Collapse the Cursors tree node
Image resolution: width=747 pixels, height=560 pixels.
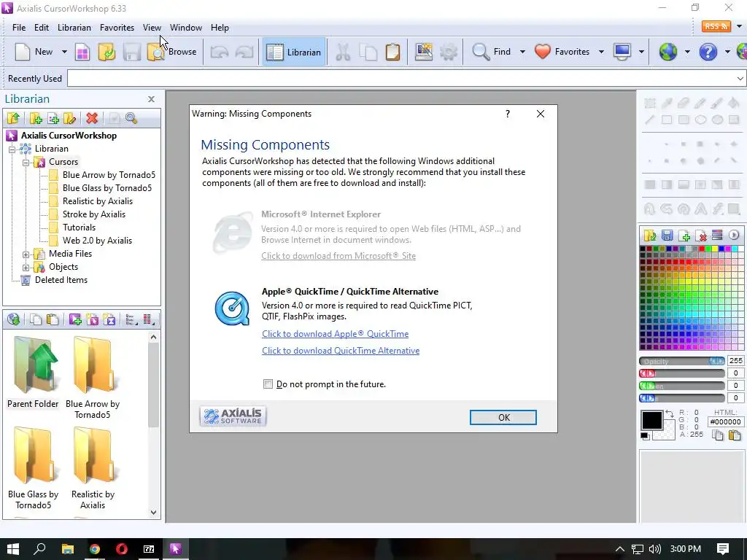26,163
